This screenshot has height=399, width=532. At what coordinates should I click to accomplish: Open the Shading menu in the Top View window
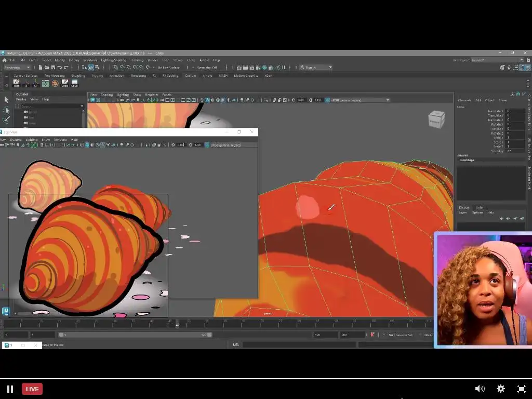coord(15,139)
